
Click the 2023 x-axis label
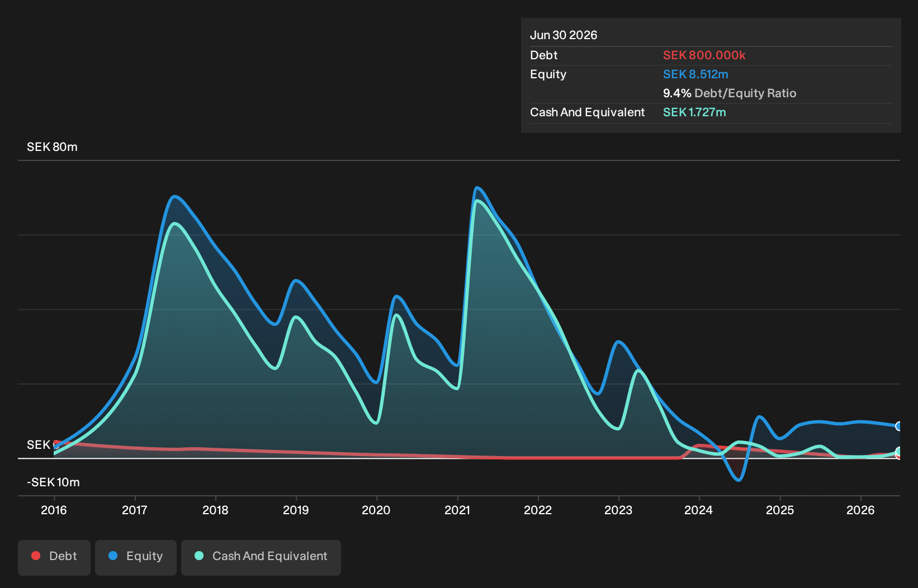point(618,510)
